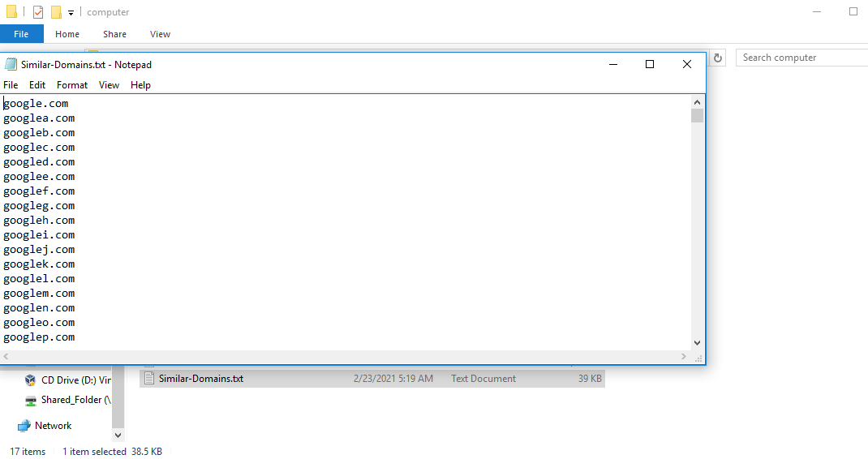Click the CD Drive (D:) icon
This screenshot has width=868, height=459.
[x=31, y=380]
